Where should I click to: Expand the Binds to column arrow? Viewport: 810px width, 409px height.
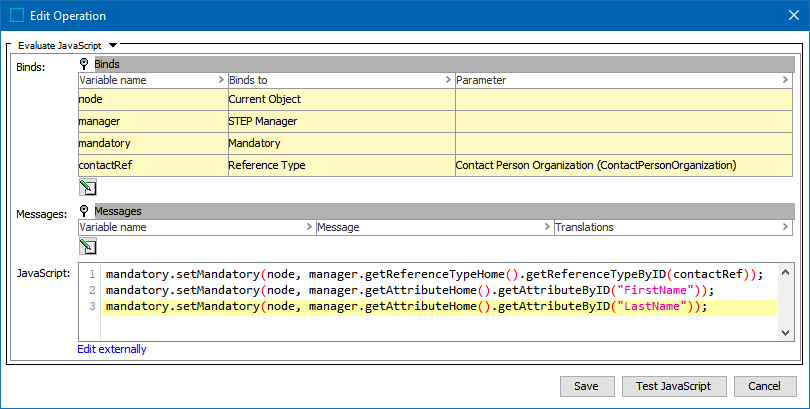447,80
